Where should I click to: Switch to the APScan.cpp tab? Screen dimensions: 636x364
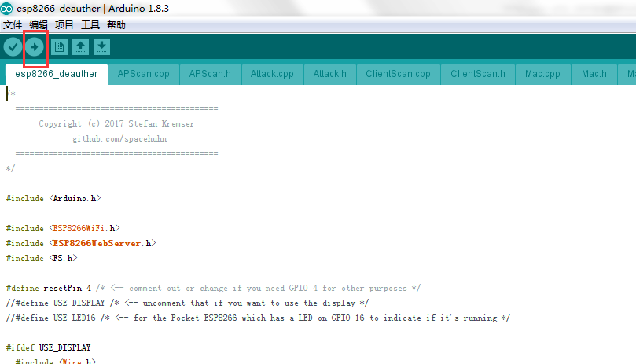[143, 74]
